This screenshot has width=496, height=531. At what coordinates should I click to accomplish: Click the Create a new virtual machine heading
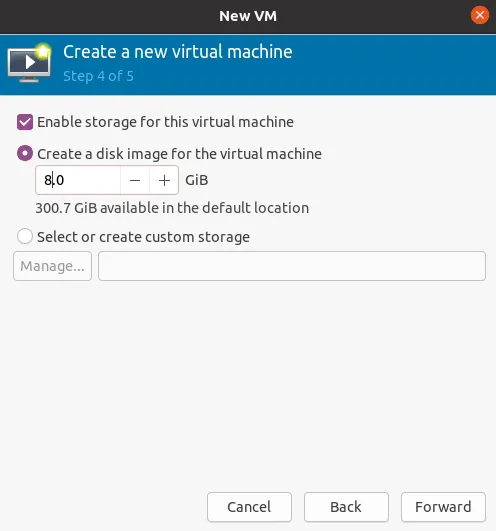[178, 52]
